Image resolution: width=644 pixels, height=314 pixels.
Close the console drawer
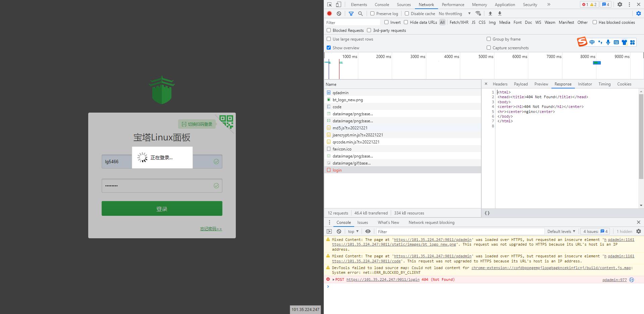[x=639, y=223]
